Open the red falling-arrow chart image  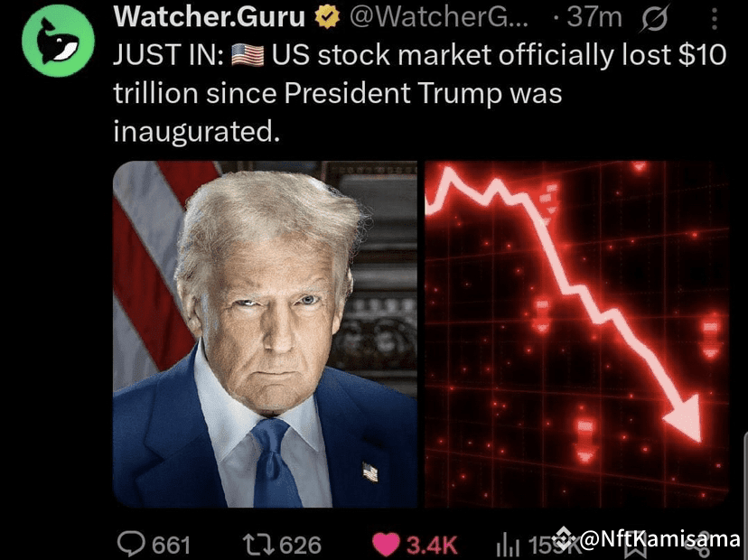576,334
